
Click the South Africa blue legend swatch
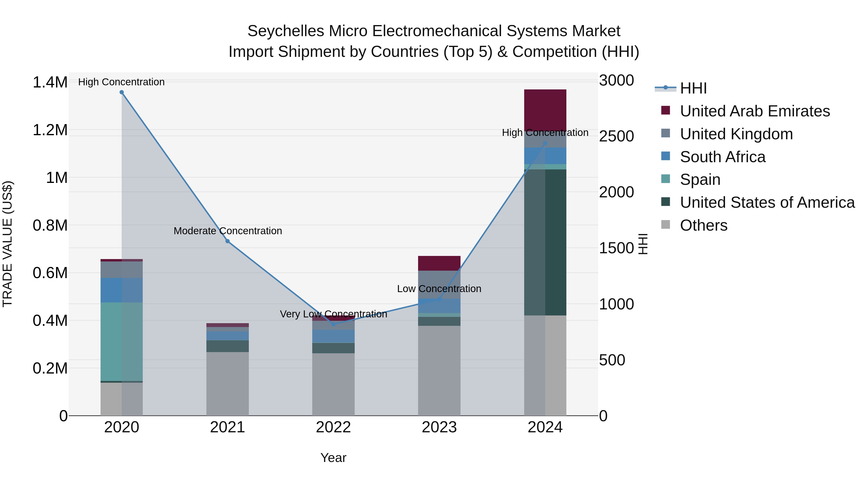(665, 156)
